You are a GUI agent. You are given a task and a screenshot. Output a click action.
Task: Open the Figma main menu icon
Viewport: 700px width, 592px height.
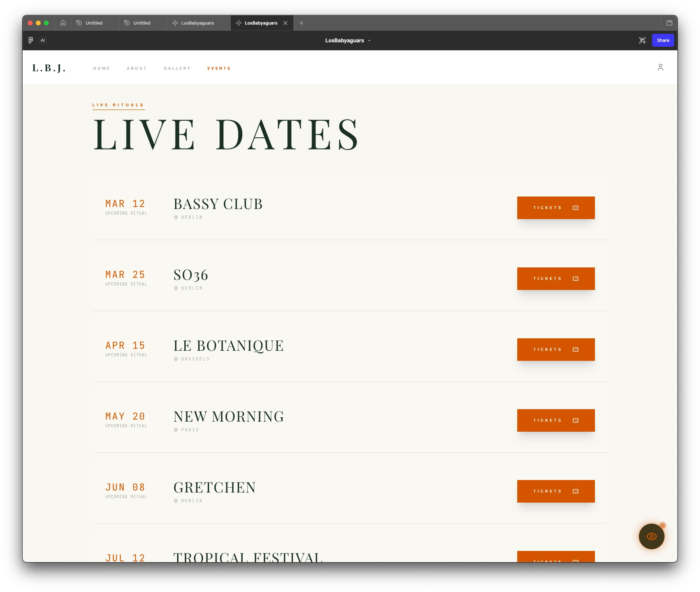(31, 40)
